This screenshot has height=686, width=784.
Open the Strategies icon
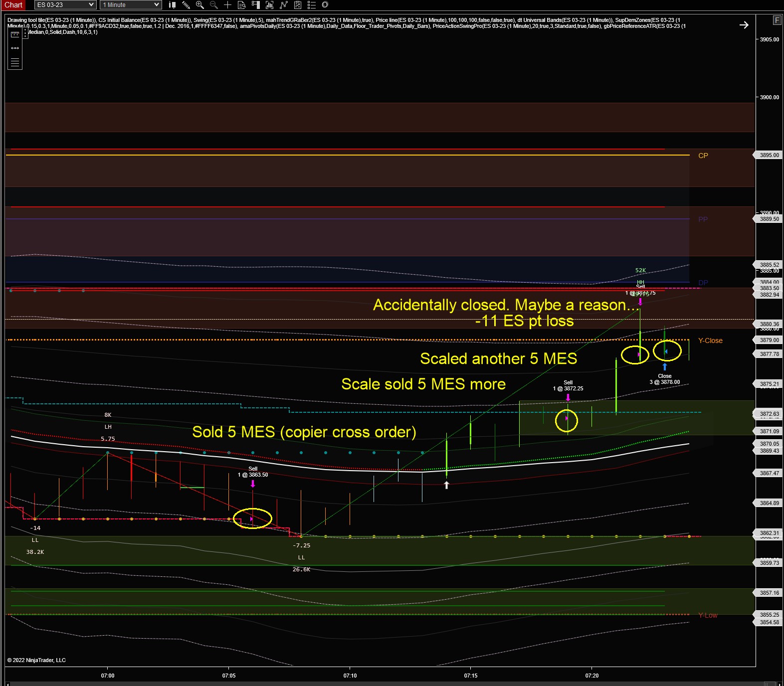coord(284,4)
